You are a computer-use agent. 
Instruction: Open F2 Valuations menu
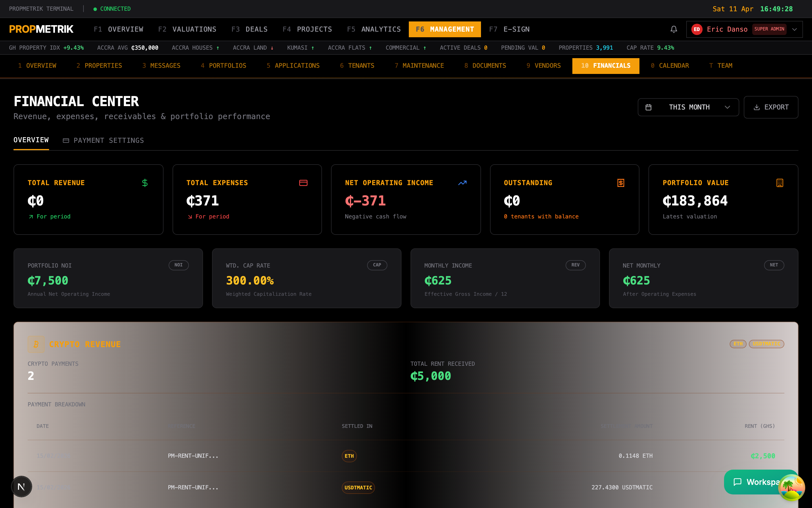tap(187, 29)
